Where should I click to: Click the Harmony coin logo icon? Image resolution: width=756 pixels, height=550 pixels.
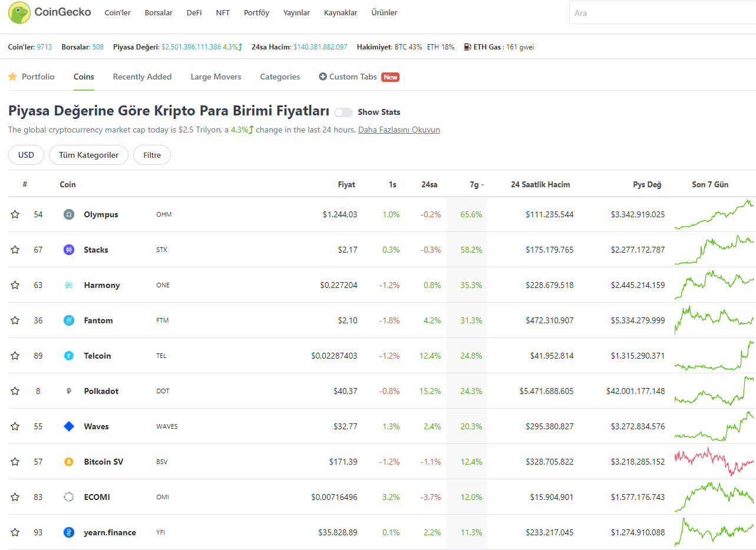coord(69,285)
